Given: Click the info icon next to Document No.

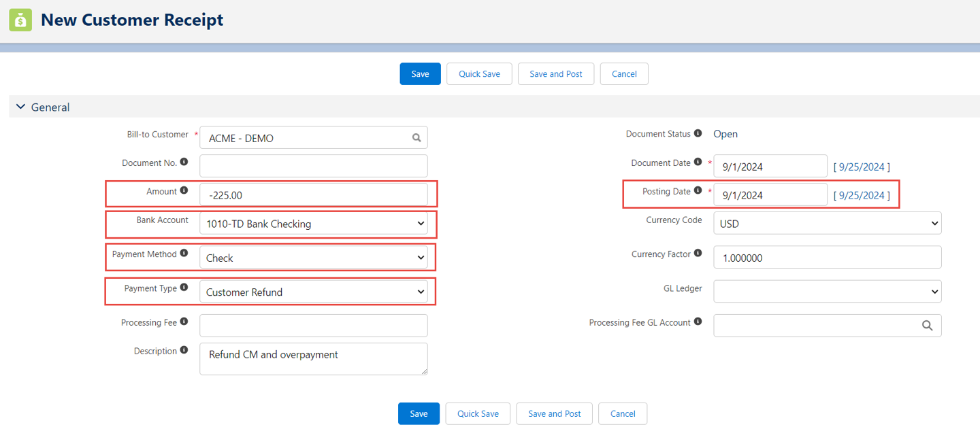Looking at the screenshot, I should pos(184,163).
